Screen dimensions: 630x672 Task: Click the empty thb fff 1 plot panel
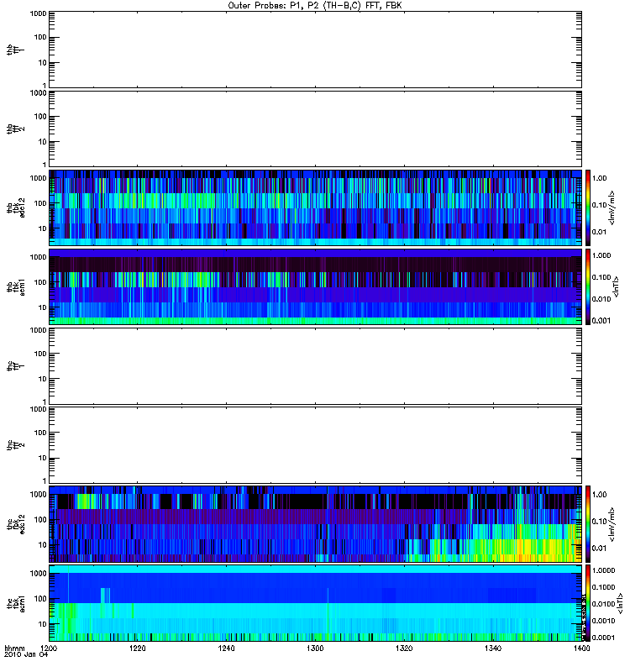tap(316, 50)
